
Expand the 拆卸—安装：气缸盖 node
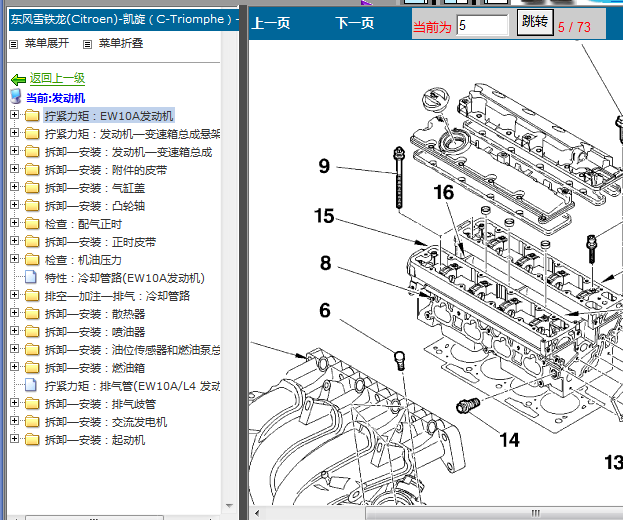(x=14, y=186)
